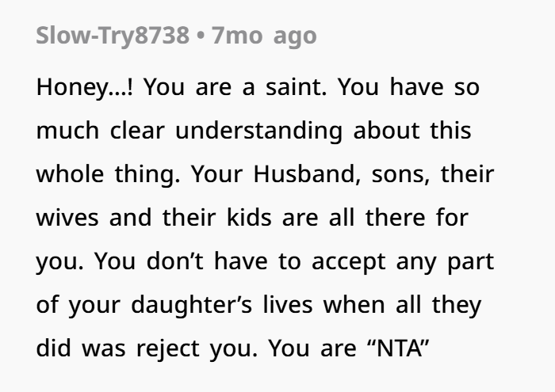Click the word "understanding" in the comment
This screenshot has height=392, width=555.
258,131
